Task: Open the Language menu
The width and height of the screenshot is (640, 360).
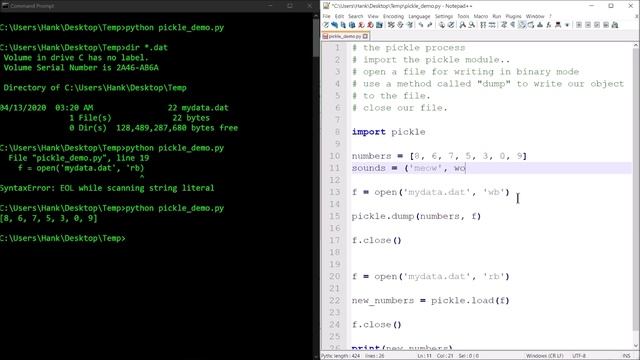Action: point(419,16)
